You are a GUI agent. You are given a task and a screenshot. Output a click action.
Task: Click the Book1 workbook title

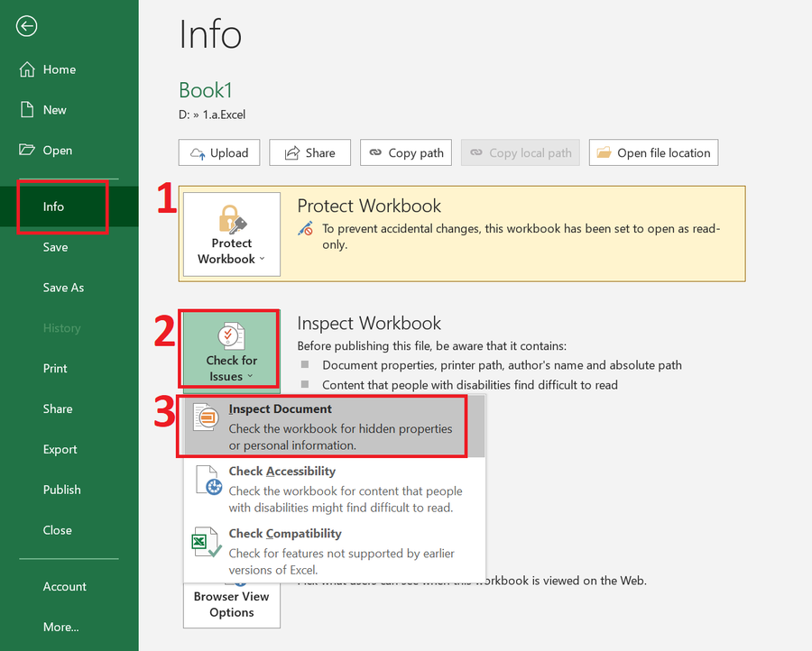[206, 90]
